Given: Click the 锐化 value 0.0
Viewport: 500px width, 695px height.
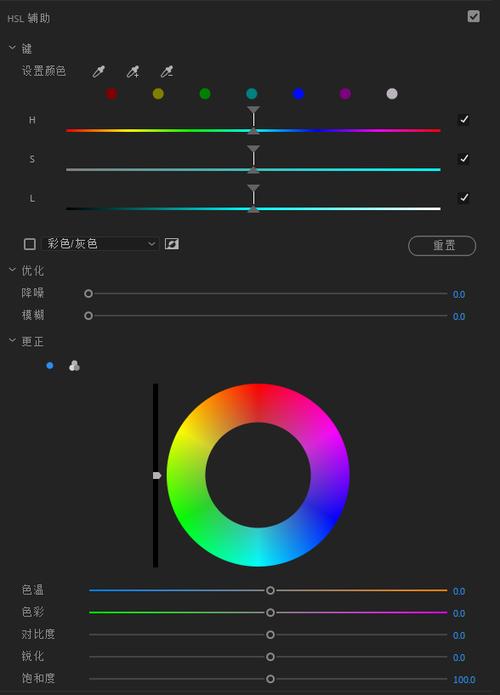Looking at the screenshot, I should (x=459, y=658).
